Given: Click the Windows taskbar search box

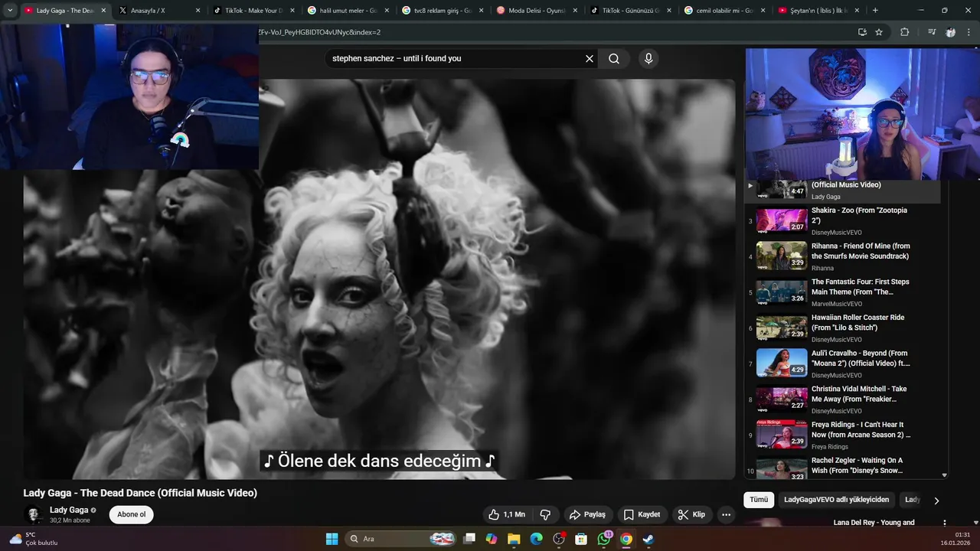Looking at the screenshot, I should click(400, 539).
